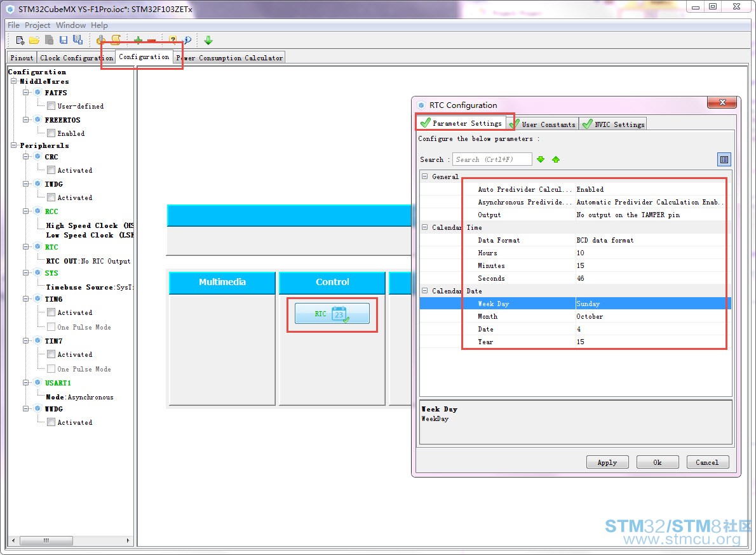Activate the WWDG checkbox
Image resolution: width=756 pixels, height=555 pixels.
pyautogui.click(x=51, y=422)
